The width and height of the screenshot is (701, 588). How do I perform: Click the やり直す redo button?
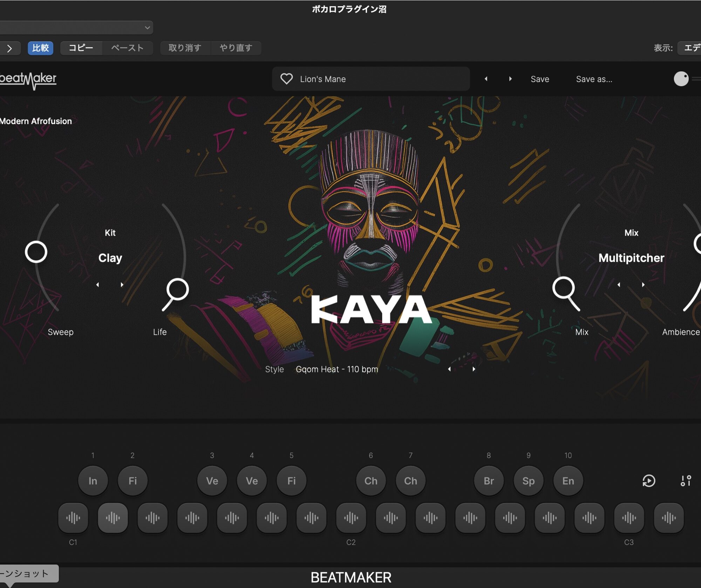tap(236, 48)
